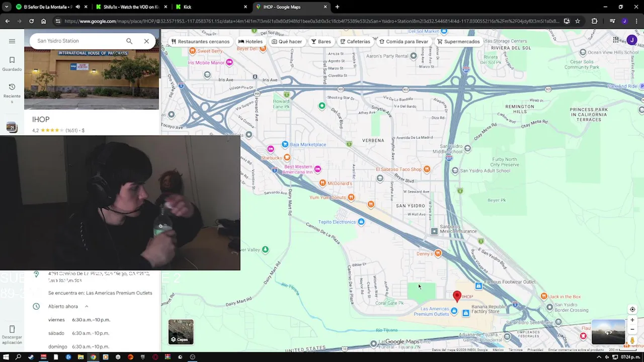Select the Cafeterías filter chip
The height and width of the screenshot is (362, 644).
[x=355, y=42]
